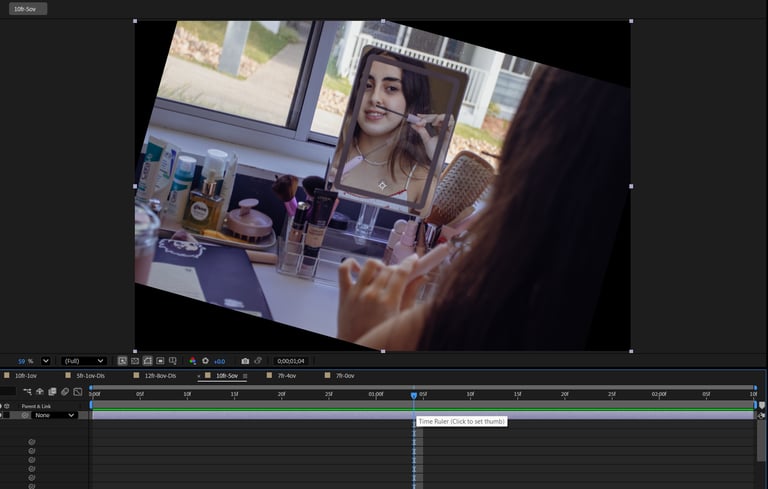768x489 pixels.
Task: Switch to the 5ft-1ov-Dis timeline tab
Action: click(90, 376)
